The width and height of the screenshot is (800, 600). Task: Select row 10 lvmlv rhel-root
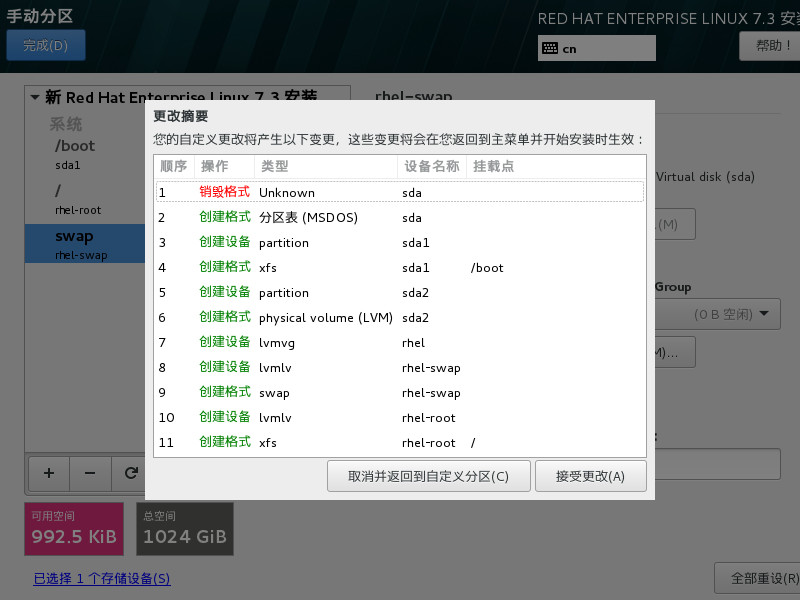[x=399, y=417]
